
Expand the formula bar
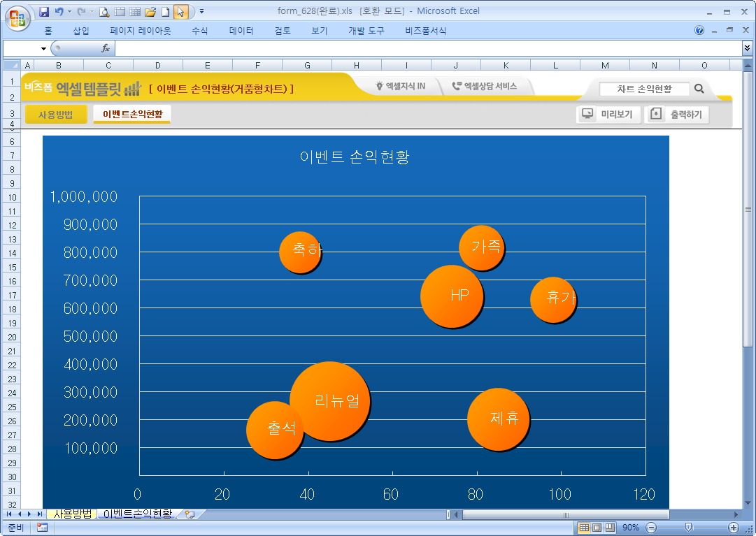747,48
